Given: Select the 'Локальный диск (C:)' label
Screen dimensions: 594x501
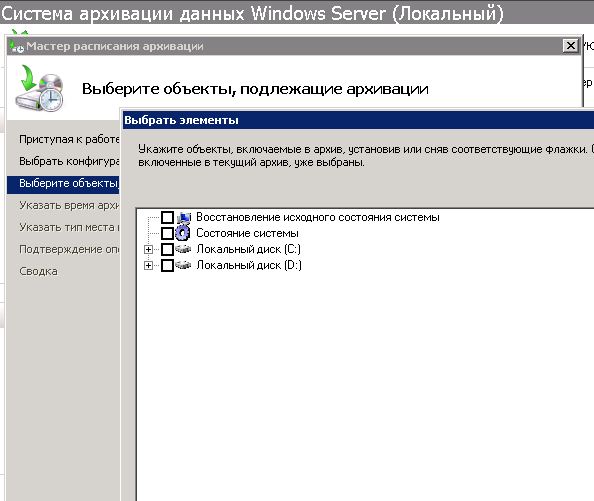Looking at the screenshot, I should 248,249.
